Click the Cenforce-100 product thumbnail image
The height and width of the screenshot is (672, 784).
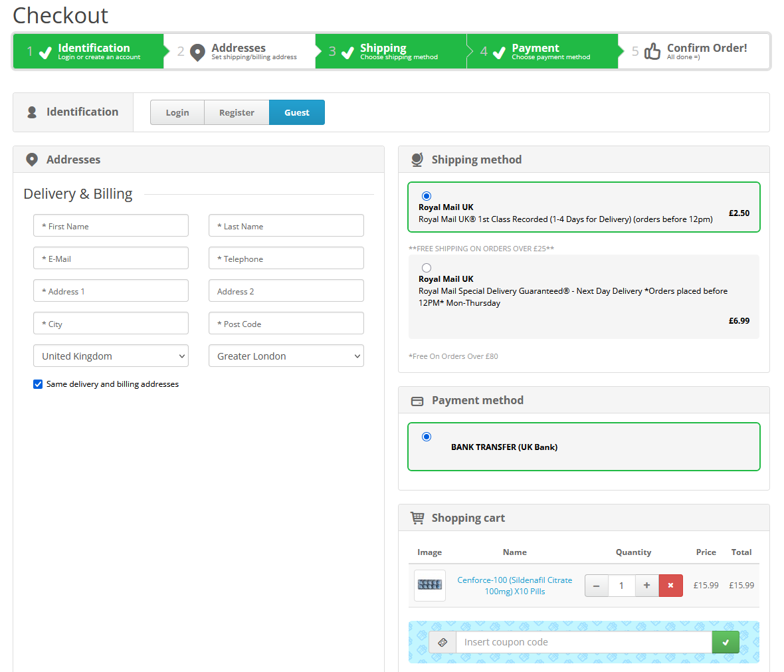[x=429, y=585]
